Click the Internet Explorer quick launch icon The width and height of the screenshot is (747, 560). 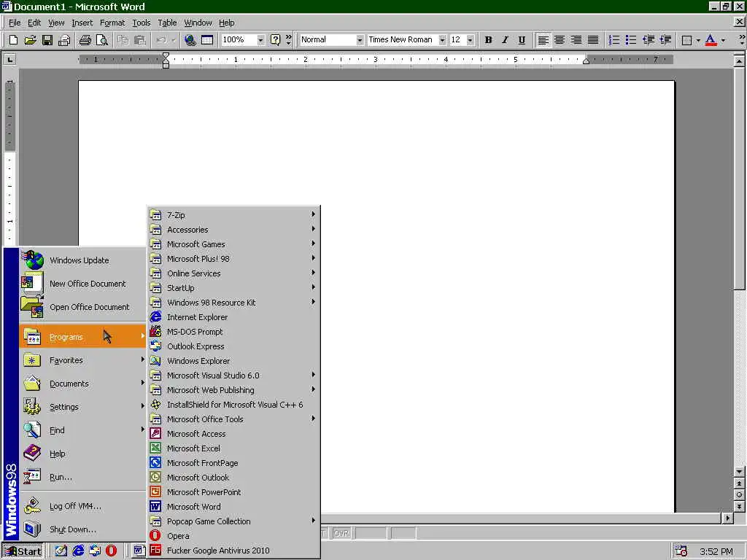[78, 551]
